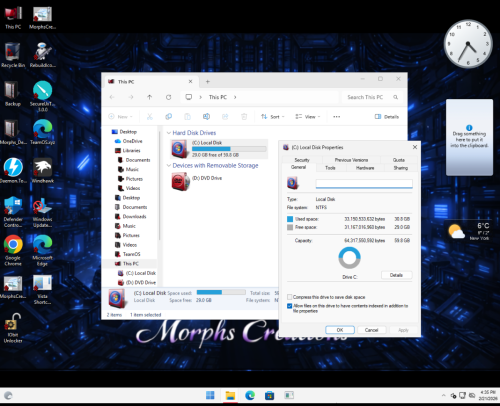500x406 pixels.
Task: Close the This PC tab
Action: (190, 81)
